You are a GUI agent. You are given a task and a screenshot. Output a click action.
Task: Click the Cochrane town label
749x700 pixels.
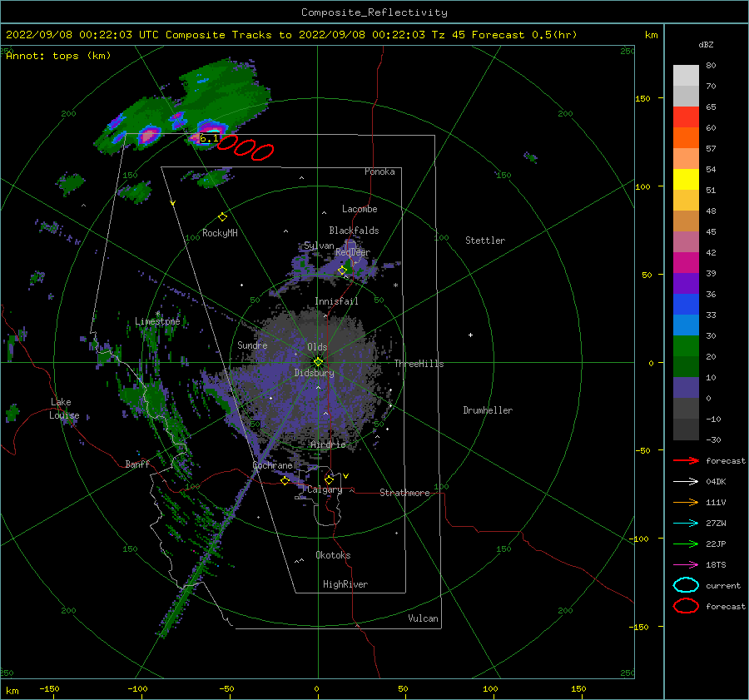click(x=272, y=465)
